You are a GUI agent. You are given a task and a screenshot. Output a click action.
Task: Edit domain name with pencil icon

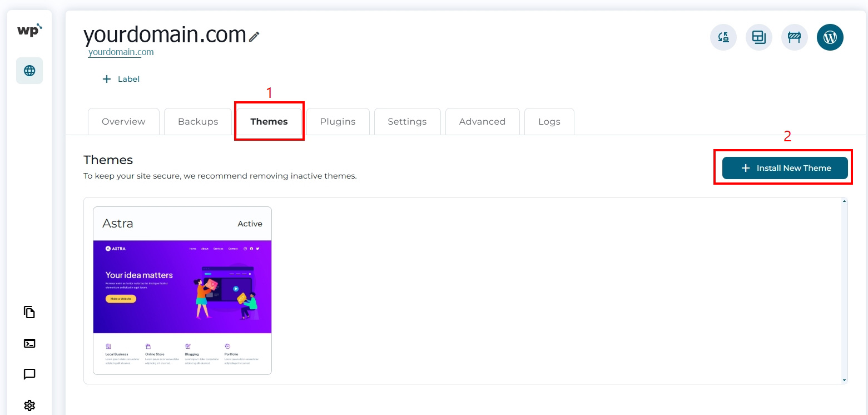point(254,37)
